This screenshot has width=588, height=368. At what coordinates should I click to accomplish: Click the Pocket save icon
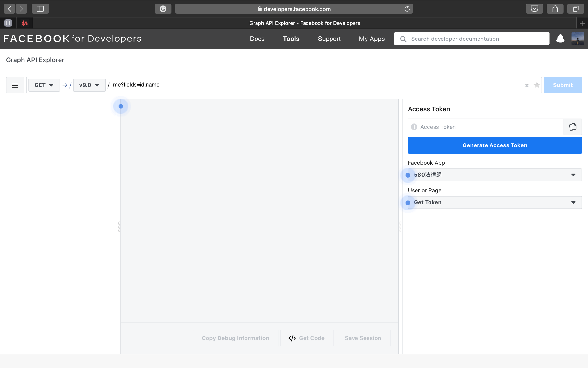(534, 9)
